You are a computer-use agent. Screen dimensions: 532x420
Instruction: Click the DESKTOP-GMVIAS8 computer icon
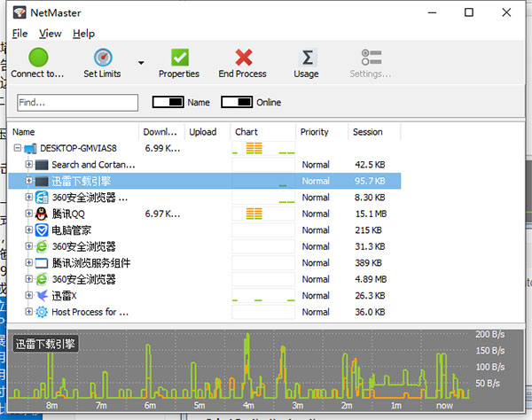30,149
